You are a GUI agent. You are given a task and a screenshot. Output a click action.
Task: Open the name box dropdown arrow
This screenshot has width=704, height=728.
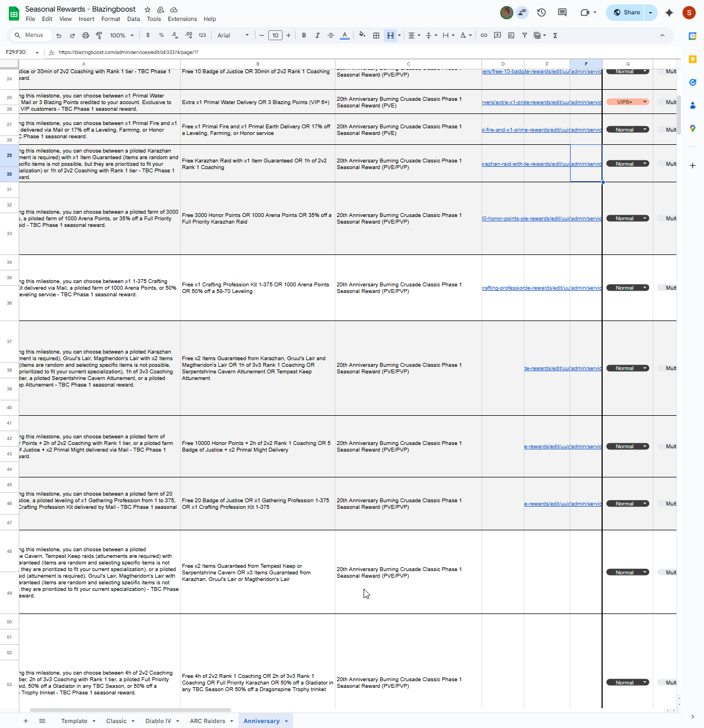pyautogui.click(x=37, y=53)
